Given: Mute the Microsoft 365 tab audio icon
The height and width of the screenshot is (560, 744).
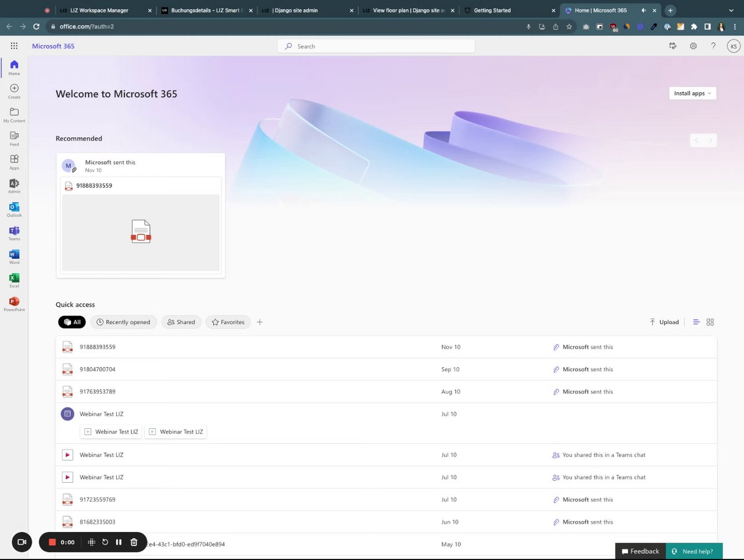Looking at the screenshot, I should coord(643,10).
